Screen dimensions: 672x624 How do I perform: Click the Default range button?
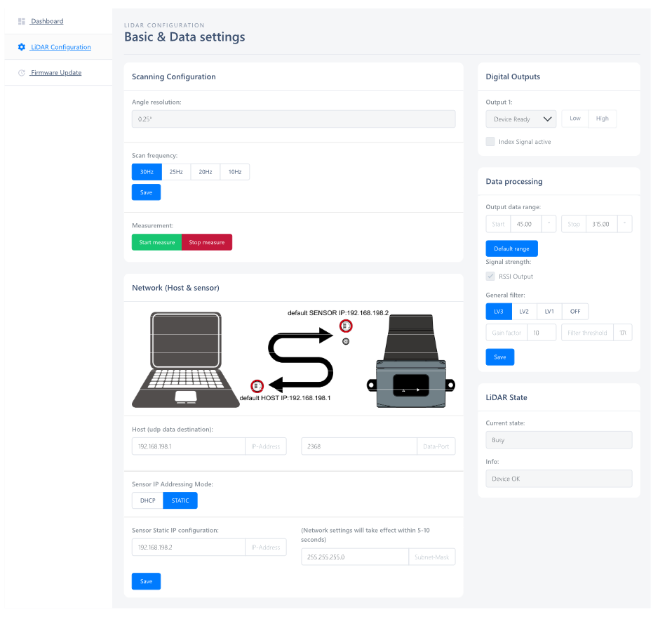coord(511,248)
